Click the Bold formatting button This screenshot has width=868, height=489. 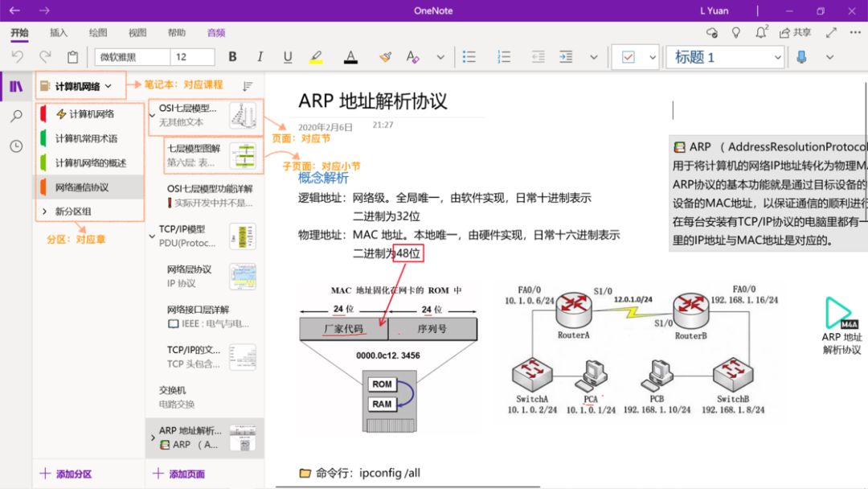(x=233, y=57)
